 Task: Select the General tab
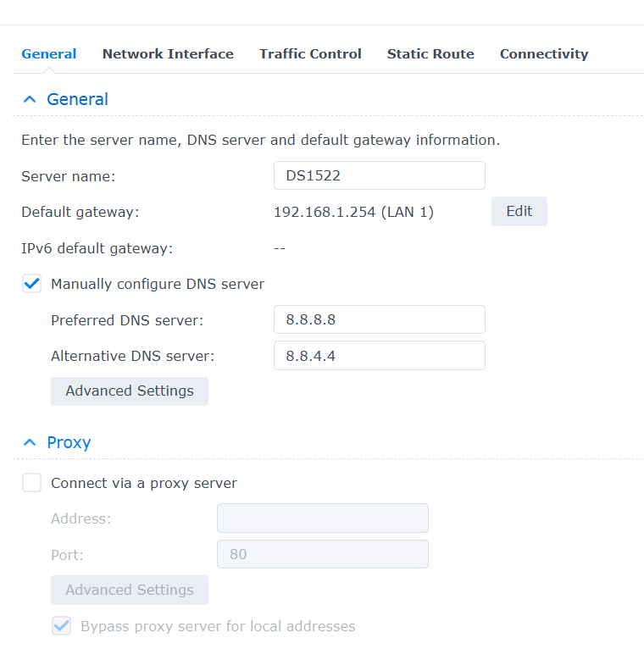tap(49, 54)
